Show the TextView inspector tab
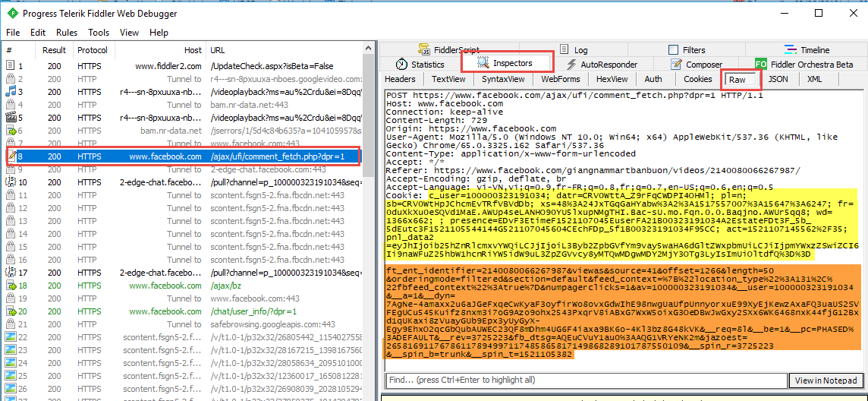Screen dimensions: 868x401 coord(448,79)
